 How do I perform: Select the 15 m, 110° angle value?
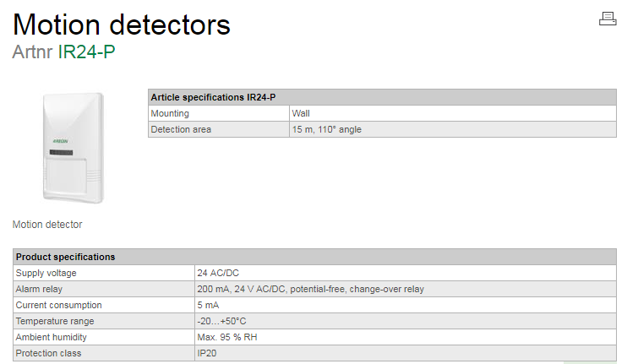click(x=327, y=129)
